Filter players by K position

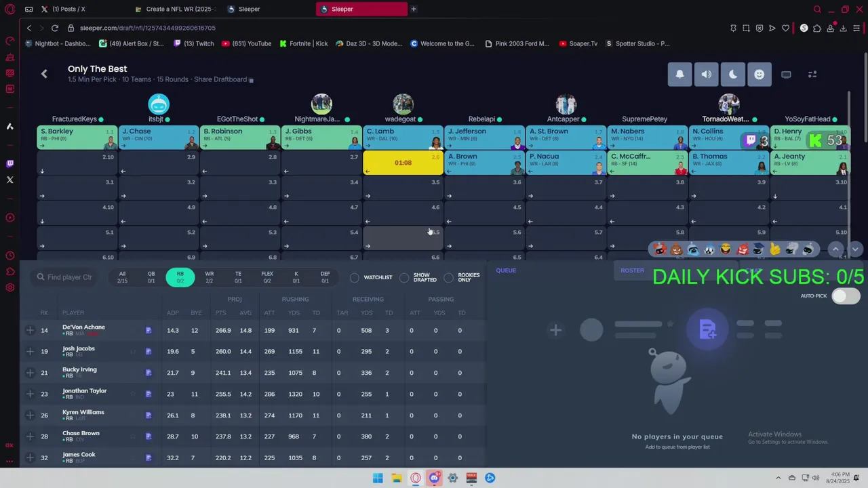point(296,277)
